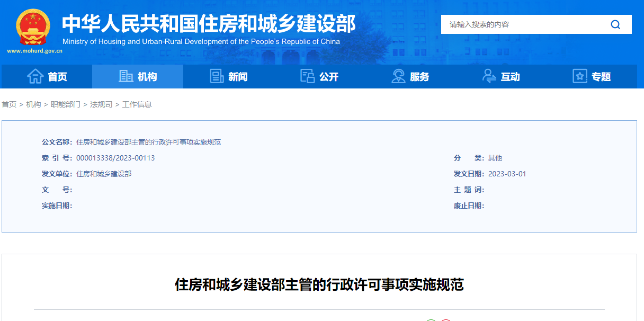Click 工作信息 in the breadcrumb
Image resolution: width=644 pixels, height=321 pixels.
137,104
